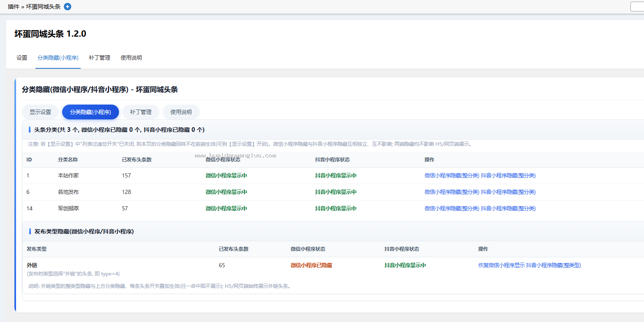Select the 使用说明 pill button

coord(181,112)
